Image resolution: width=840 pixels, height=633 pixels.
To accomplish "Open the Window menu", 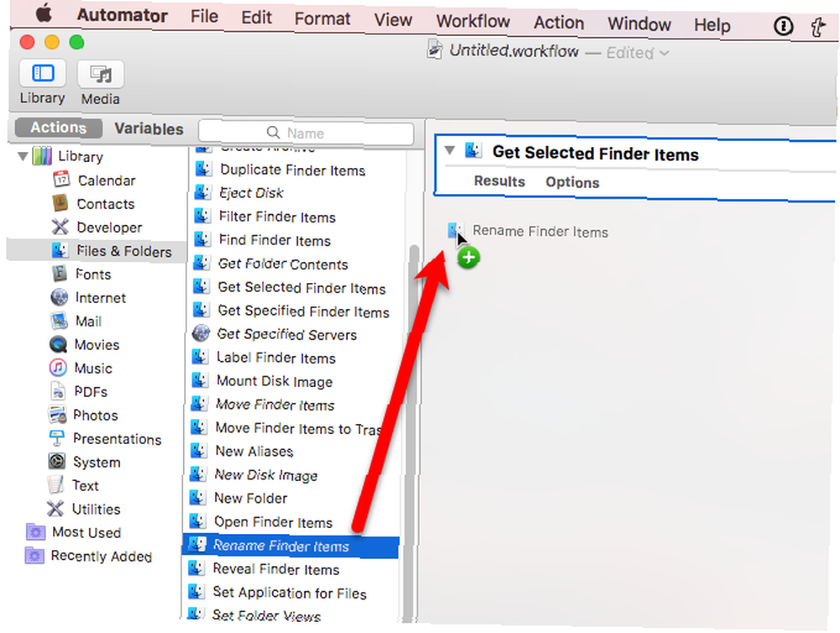I will click(639, 24).
